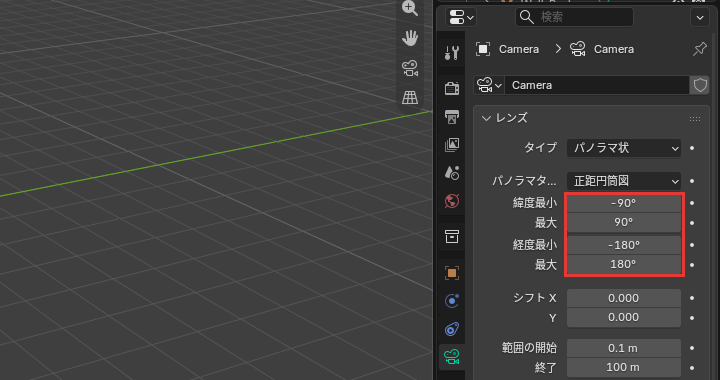Click animate dot next to 緯度最小

click(692, 203)
